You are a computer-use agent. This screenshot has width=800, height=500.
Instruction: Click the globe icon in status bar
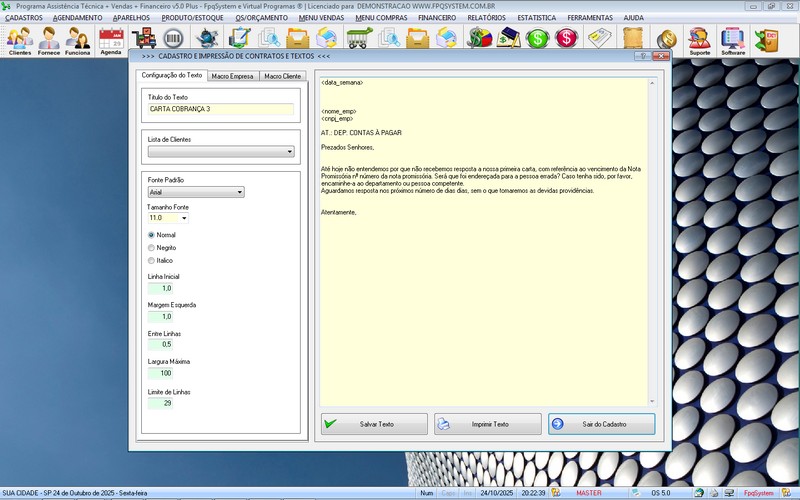699,493
